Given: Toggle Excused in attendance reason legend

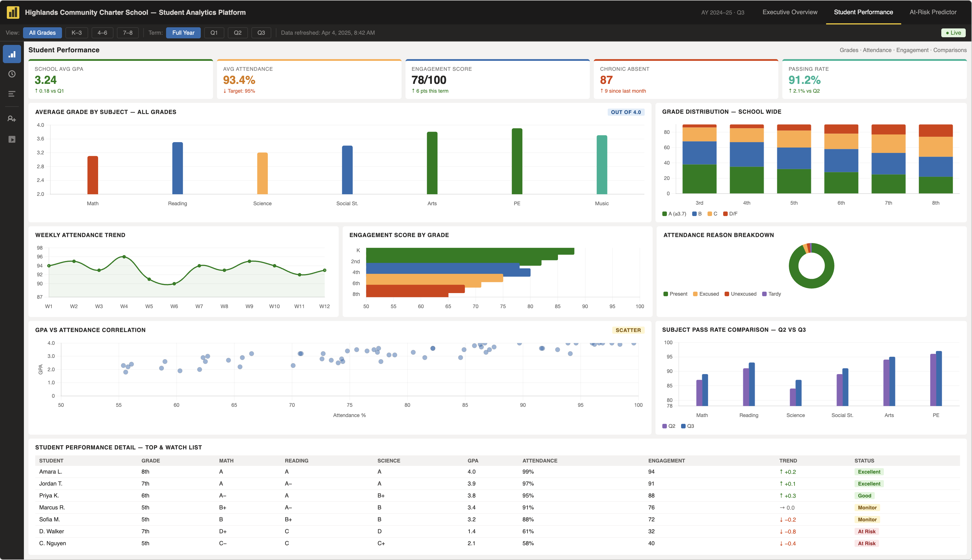Looking at the screenshot, I should click(706, 294).
